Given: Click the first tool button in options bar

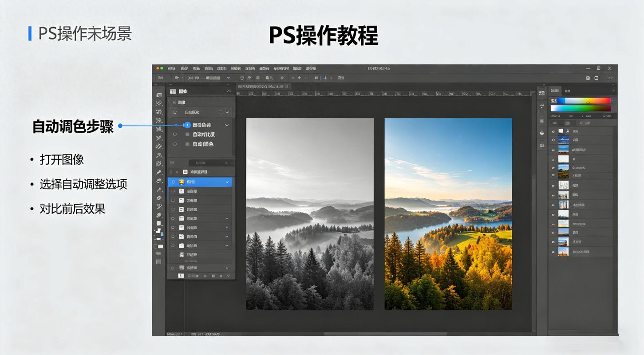Looking at the screenshot, I should 160,78.
